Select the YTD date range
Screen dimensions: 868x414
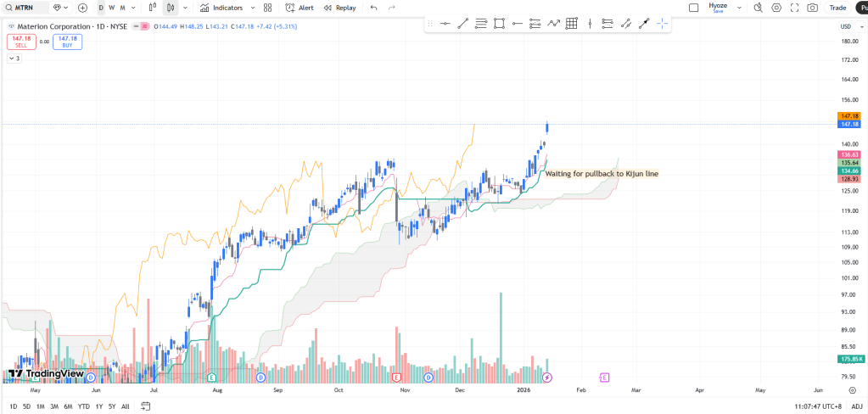[x=84, y=406]
